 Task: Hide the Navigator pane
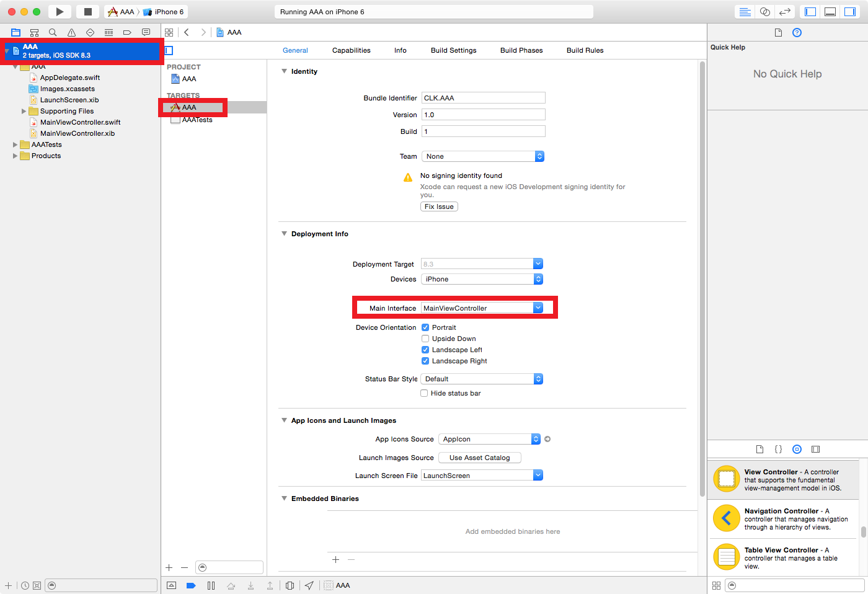810,12
